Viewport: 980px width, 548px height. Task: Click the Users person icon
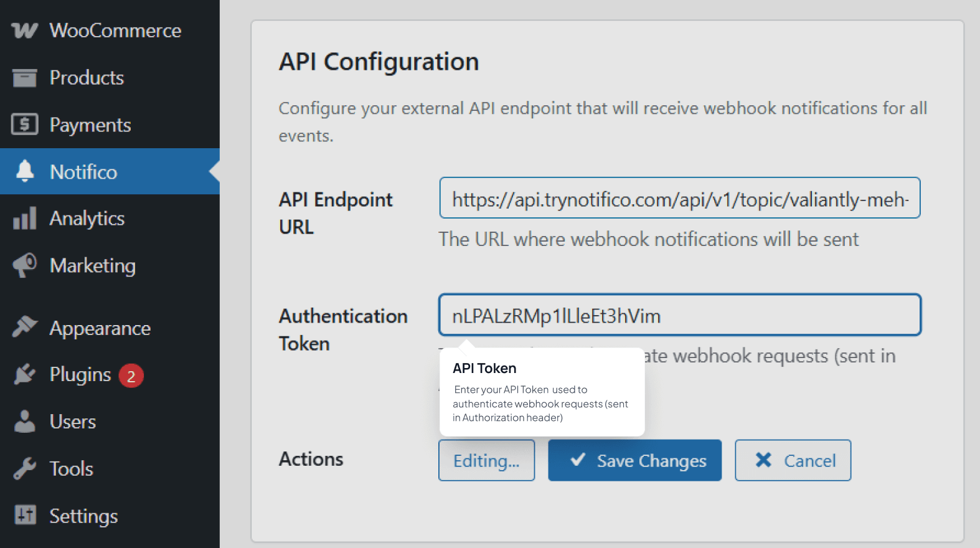(x=24, y=422)
